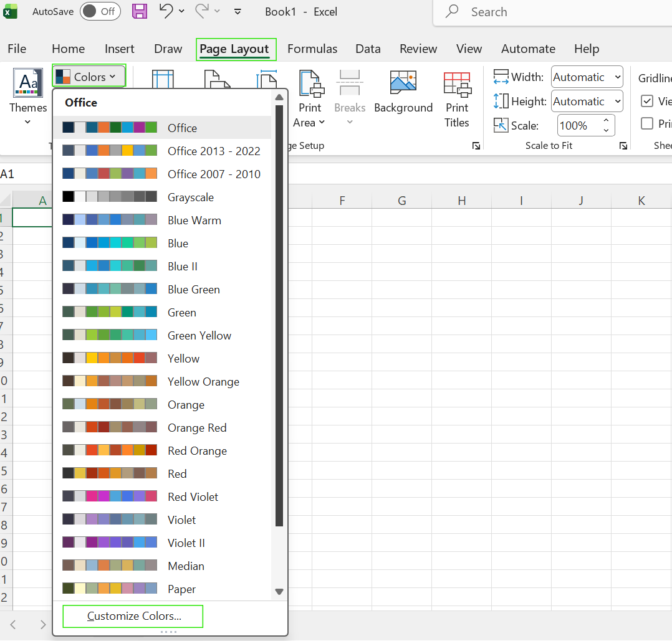Switch to the Insert tab
Screen dimensions: 672x641
119,49
